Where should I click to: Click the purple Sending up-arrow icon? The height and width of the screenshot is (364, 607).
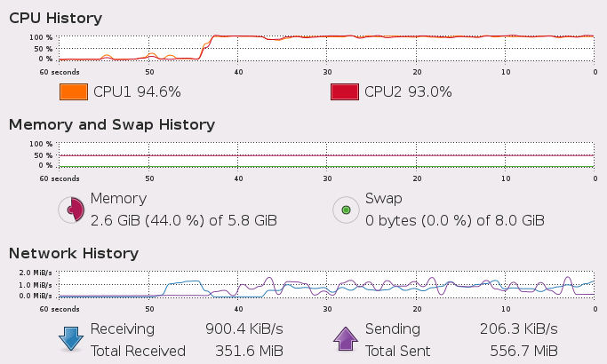point(345,340)
